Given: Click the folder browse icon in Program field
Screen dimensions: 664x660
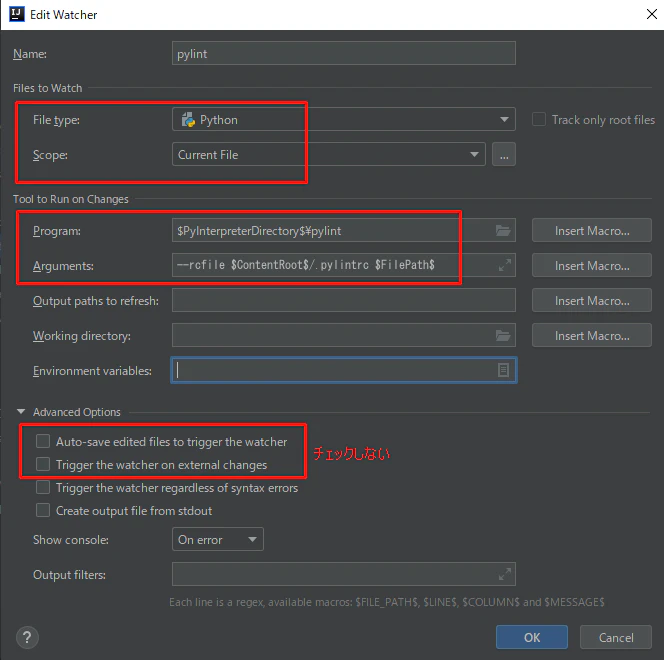Looking at the screenshot, I should point(503,231).
